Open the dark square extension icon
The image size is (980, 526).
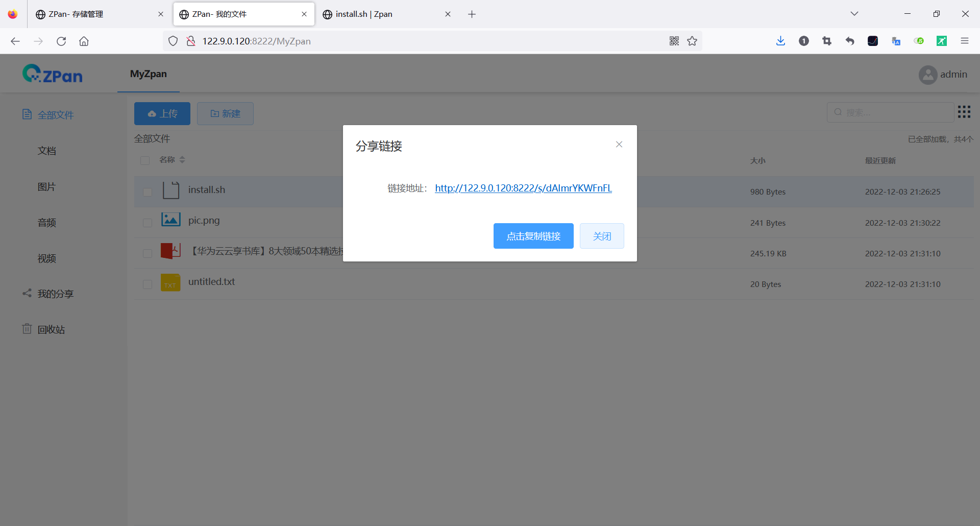click(x=873, y=41)
